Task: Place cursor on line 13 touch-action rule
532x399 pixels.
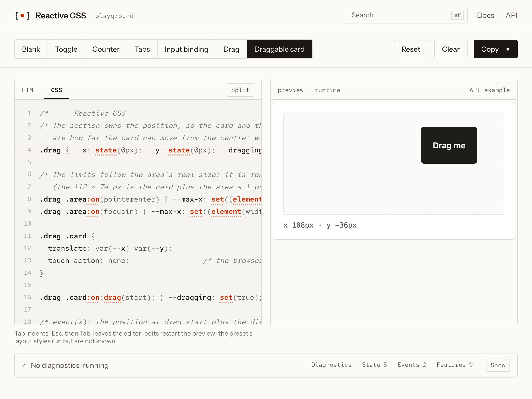Action: point(88,261)
